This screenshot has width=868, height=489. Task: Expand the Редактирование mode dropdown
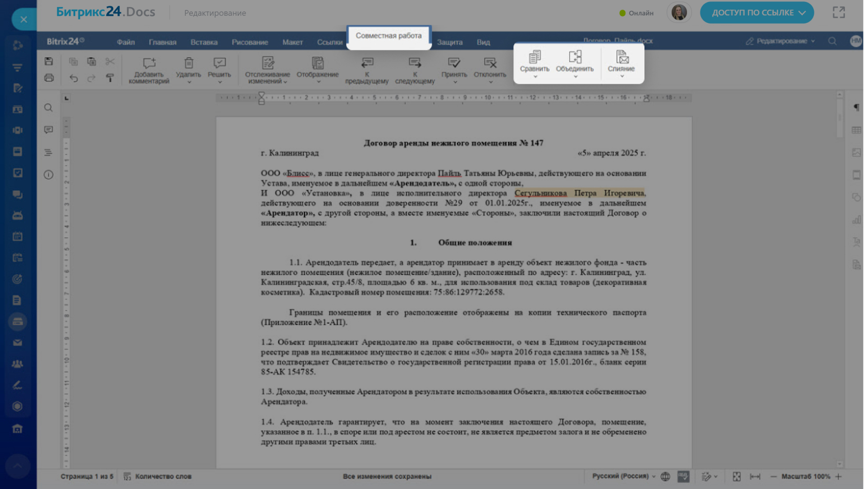(x=781, y=41)
